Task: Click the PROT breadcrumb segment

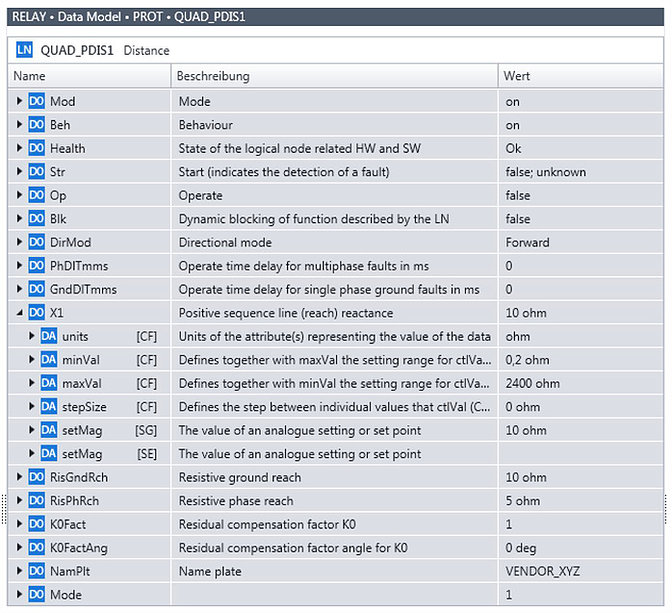Action: click(x=147, y=17)
